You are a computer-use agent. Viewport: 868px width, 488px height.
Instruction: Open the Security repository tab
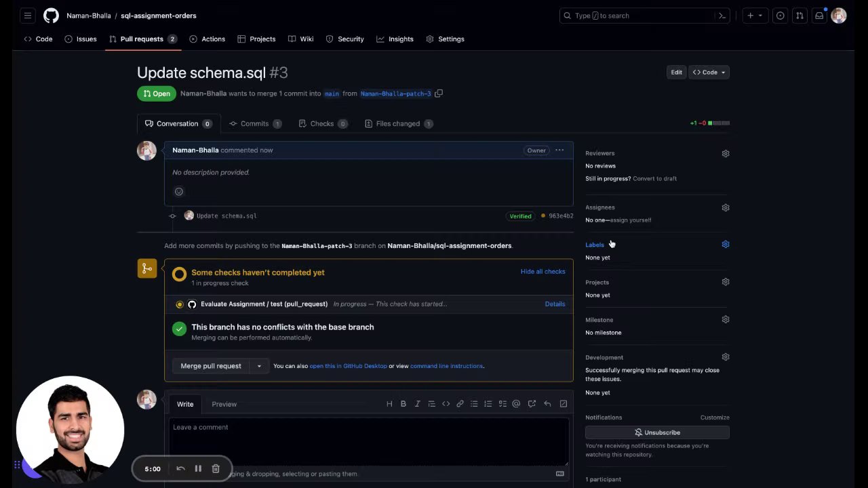345,39
